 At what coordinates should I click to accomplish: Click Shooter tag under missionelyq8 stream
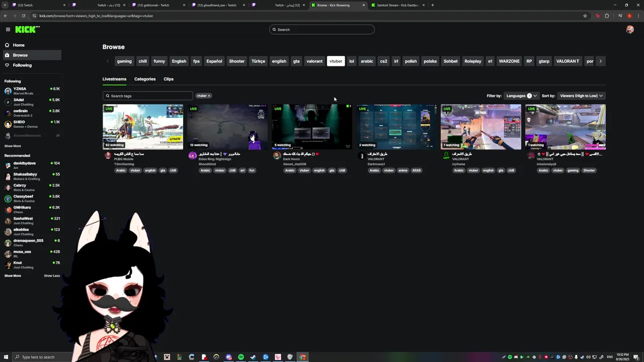point(589,170)
